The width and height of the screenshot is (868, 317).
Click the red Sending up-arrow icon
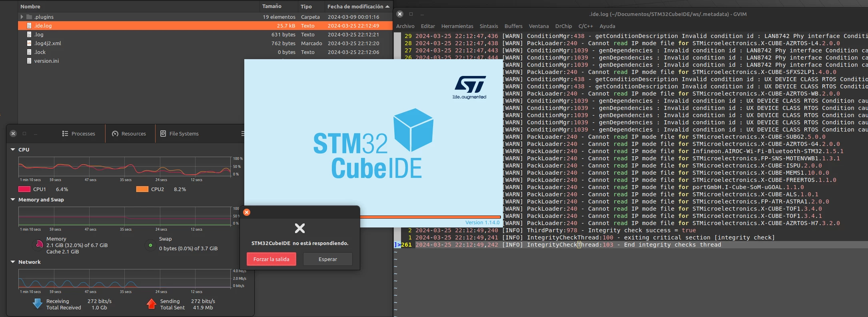point(151,304)
